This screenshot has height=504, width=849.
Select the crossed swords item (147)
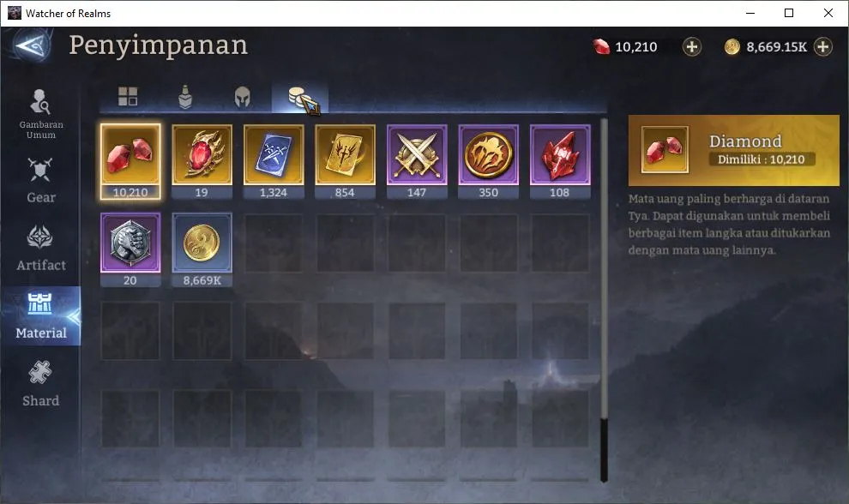[x=417, y=161]
